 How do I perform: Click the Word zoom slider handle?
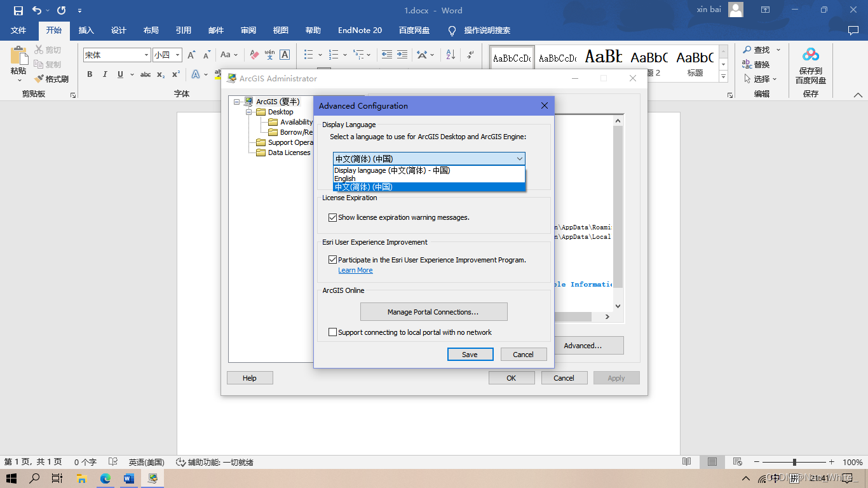click(x=794, y=462)
